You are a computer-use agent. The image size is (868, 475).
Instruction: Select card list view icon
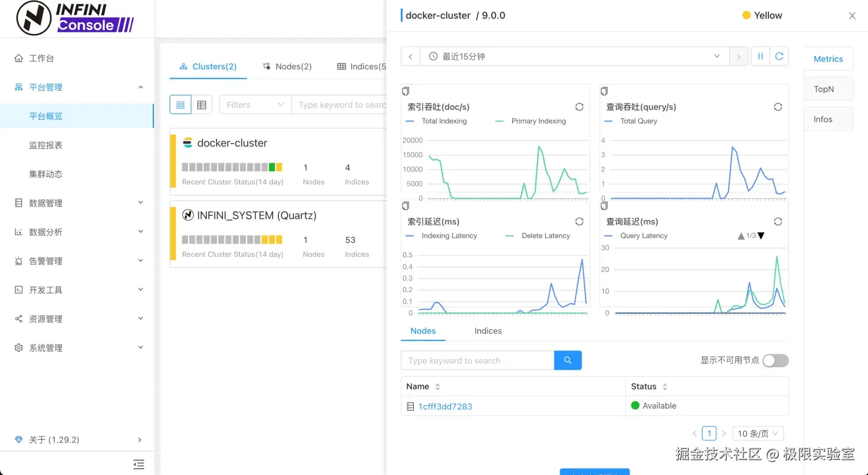click(x=181, y=105)
